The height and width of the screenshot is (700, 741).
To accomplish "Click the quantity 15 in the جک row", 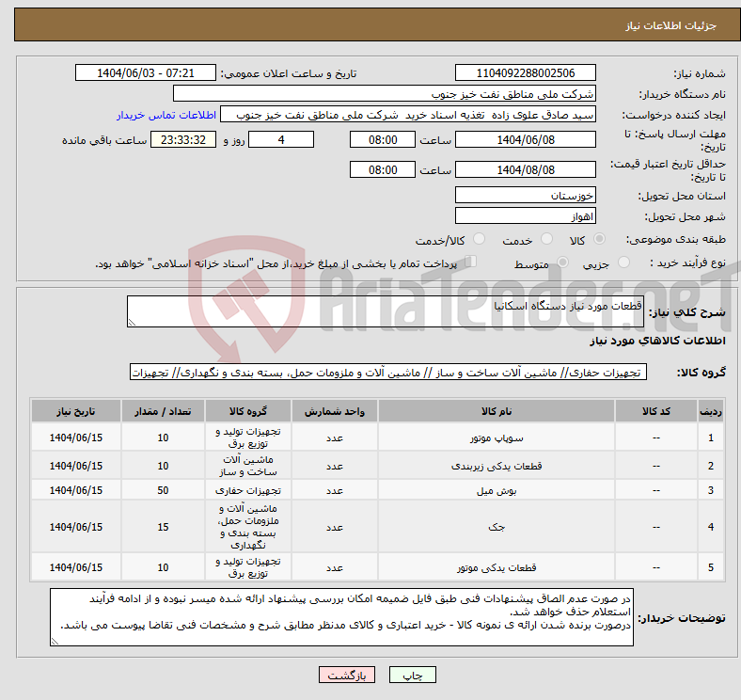I will click(x=163, y=527).
